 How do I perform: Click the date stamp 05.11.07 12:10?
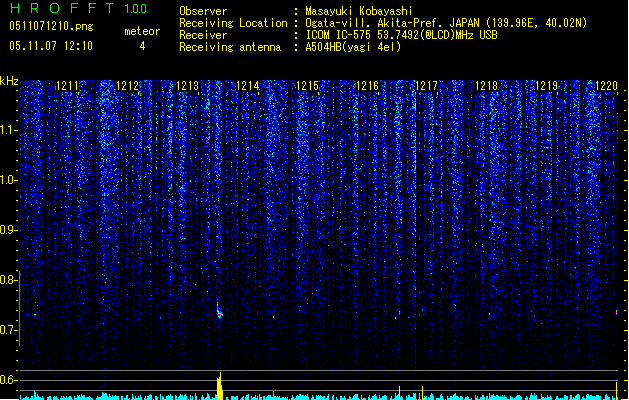click(x=51, y=46)
